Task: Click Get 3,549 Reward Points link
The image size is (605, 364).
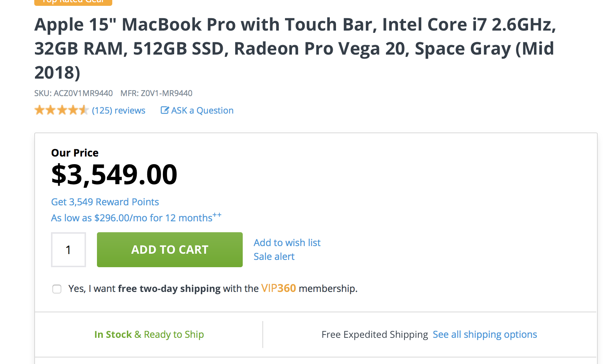Action: [105, 202]
